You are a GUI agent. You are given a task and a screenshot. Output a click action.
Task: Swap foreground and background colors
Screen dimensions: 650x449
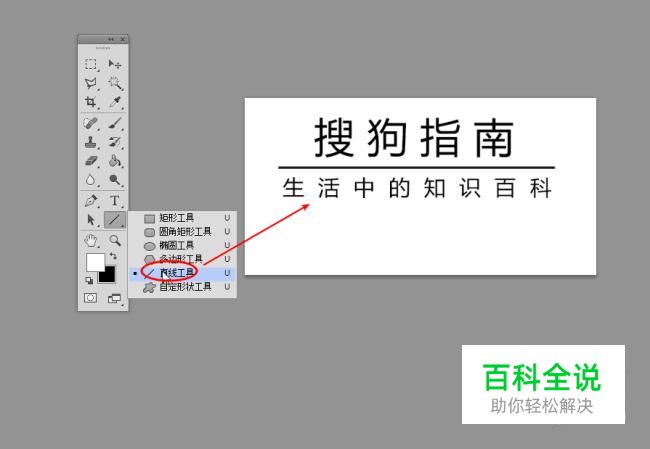(x=113, y=256)
